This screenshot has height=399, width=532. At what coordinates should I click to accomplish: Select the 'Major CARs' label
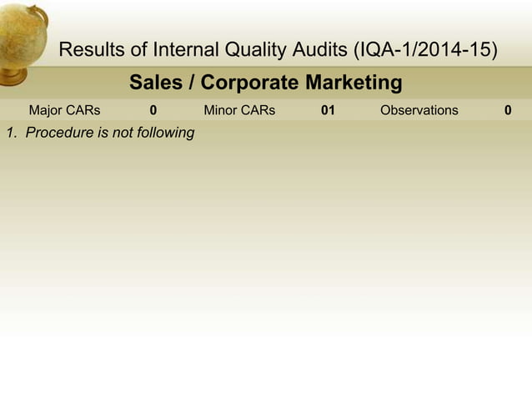64,110
